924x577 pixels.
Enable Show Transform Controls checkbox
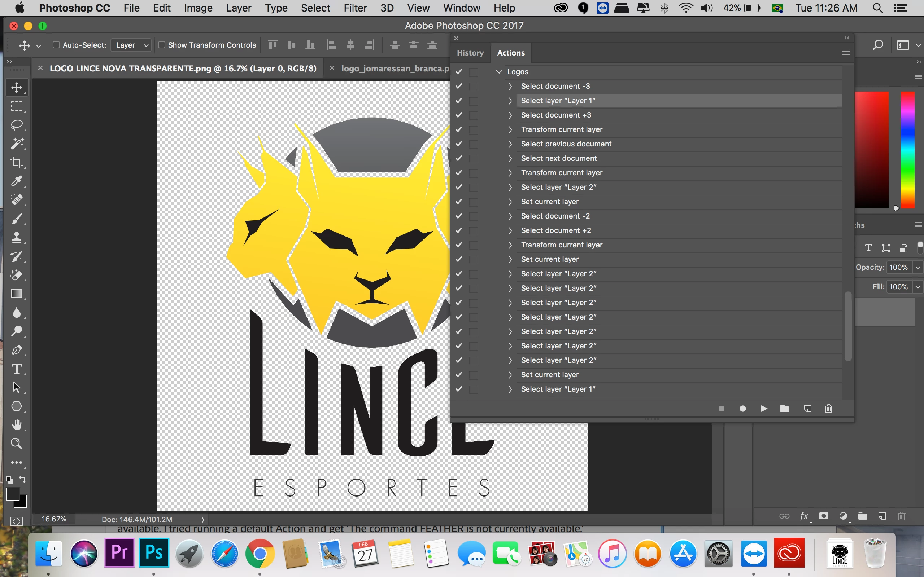click(x=162, y=45)
